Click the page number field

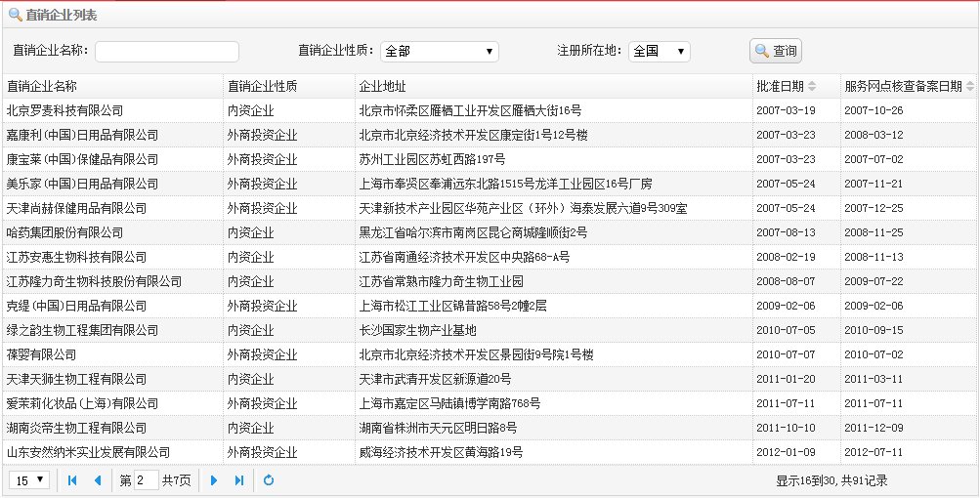pos(147,480)
